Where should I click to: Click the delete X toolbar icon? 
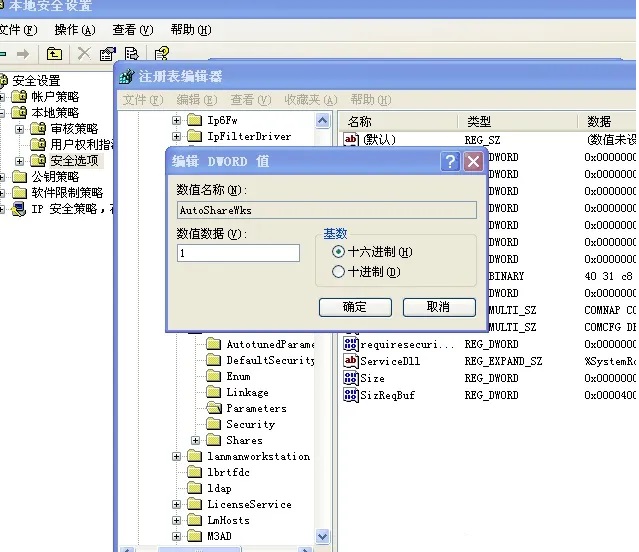tap(84, 53)
